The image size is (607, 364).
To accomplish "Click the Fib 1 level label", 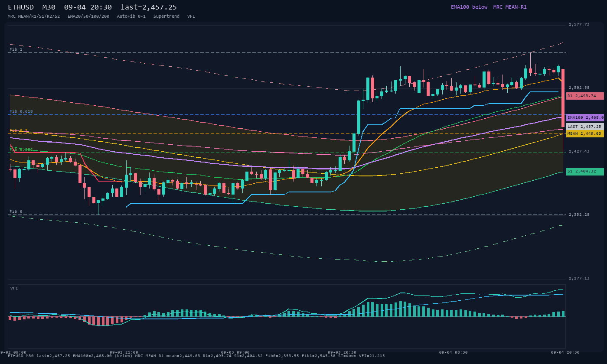I will click(x=16, y=49).
